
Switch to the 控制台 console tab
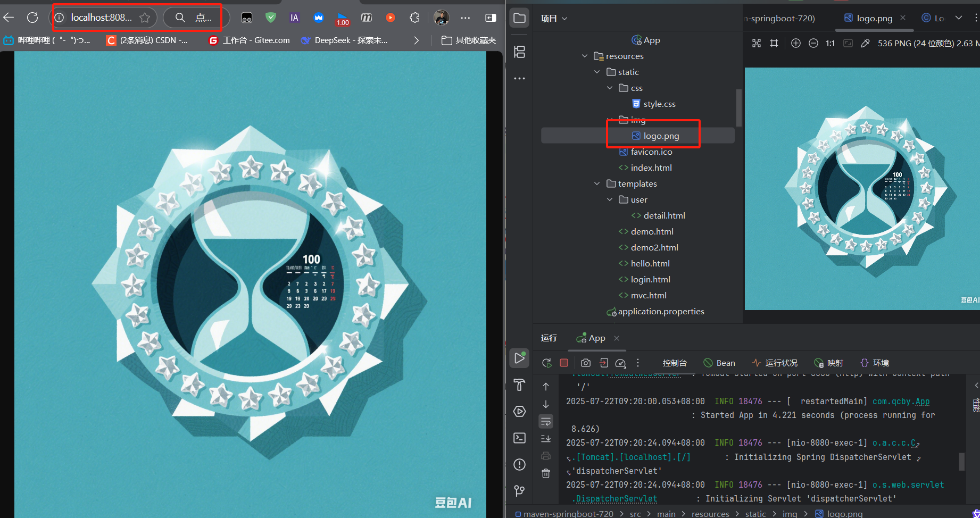click(675, 363)
